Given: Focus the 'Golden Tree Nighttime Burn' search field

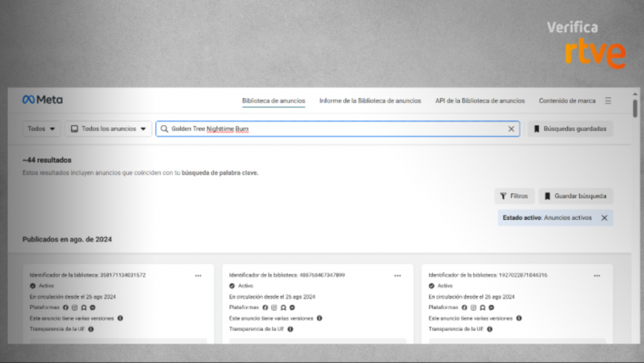Looking at the screenshot, I should (x=336, y=129).
